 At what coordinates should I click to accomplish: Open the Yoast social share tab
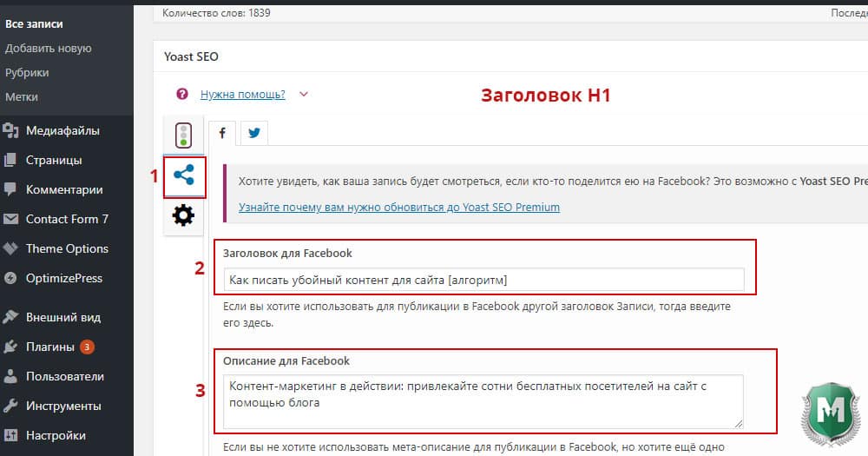[184, 175]
